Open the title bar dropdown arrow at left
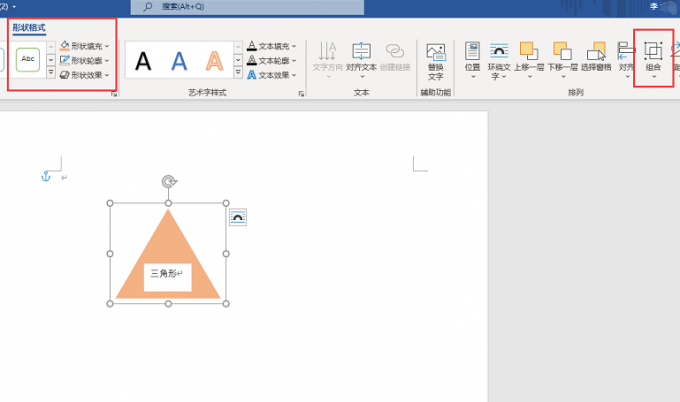 pos(14,7)
